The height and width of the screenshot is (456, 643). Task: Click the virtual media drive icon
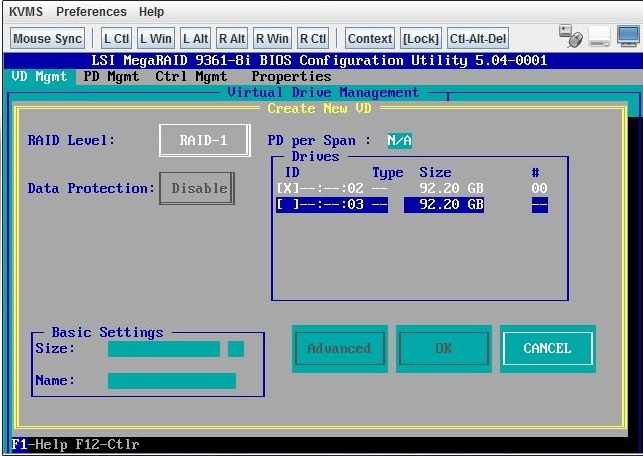click(x=600, y=36)
